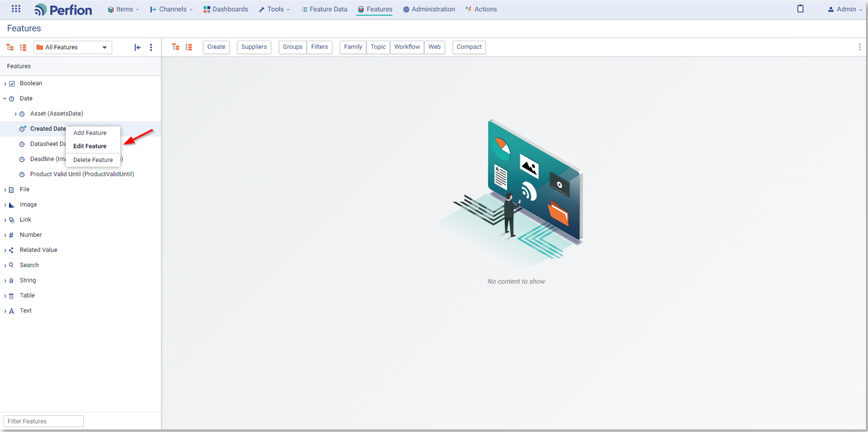
Task: Choose Add Feature from context menu
Action: coord(90,133)
